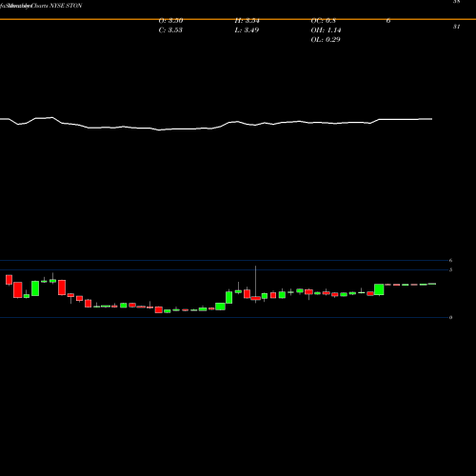Viewport: 476px width, 476px height.
Task: Select the open value O: 3.50
Action: coord(170,21)
